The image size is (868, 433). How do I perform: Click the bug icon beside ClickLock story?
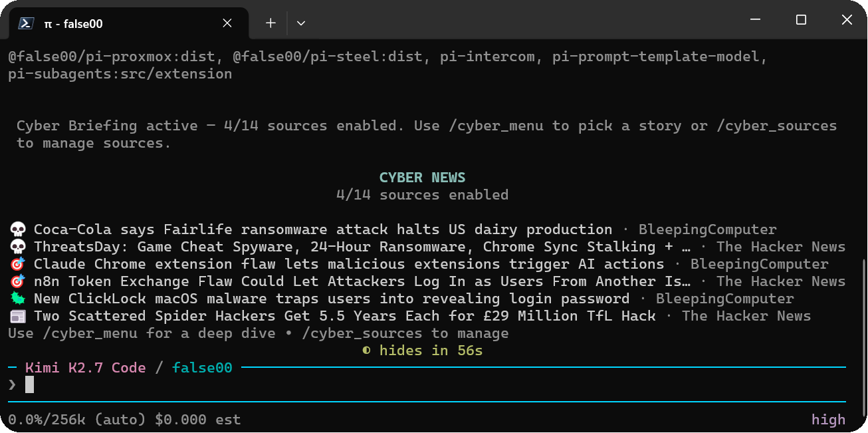click(x=17, y=299)
